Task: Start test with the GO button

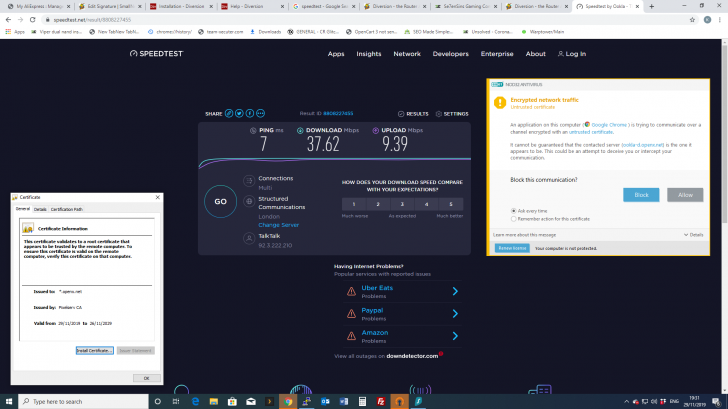Action: 221,201
